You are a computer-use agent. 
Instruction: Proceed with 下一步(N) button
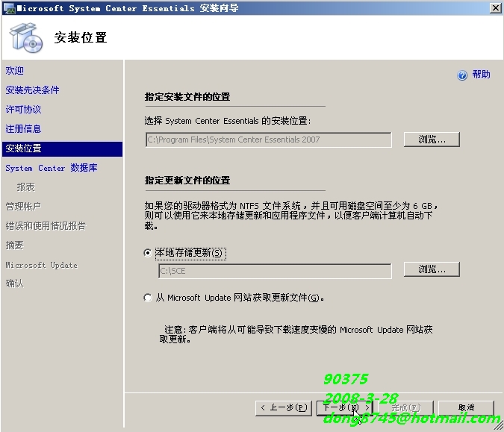[x=344, y=408]
